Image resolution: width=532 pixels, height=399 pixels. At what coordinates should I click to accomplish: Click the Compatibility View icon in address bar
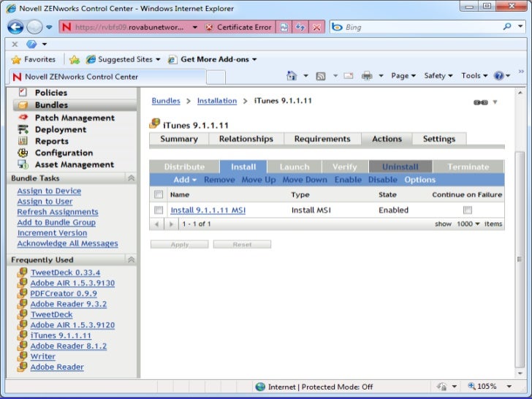pyautogui.click(x=284, y=27)
